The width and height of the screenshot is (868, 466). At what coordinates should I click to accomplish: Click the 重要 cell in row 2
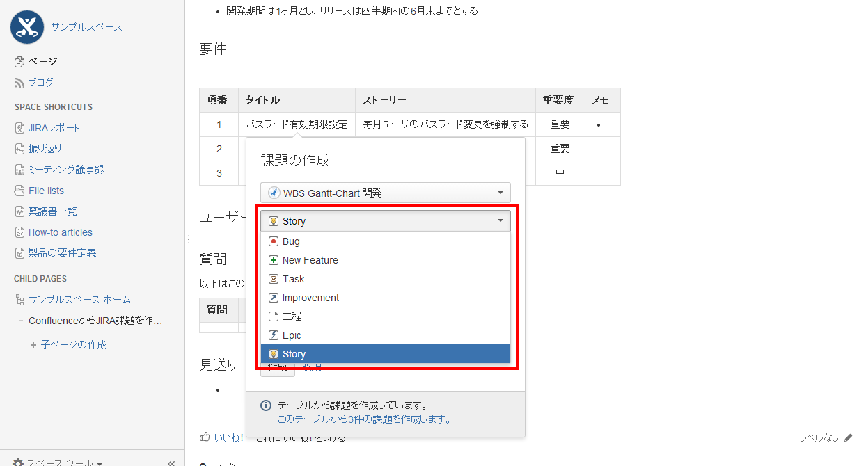560,149
